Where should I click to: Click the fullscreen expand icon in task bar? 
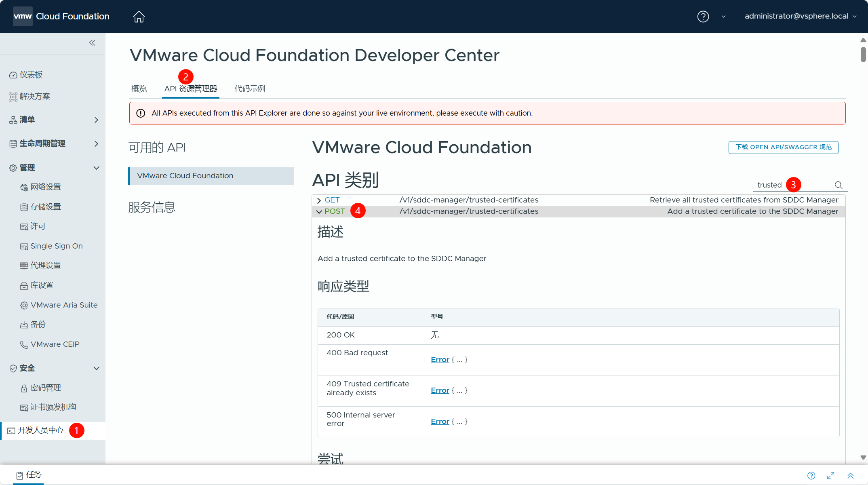click(x=831, y=476)
